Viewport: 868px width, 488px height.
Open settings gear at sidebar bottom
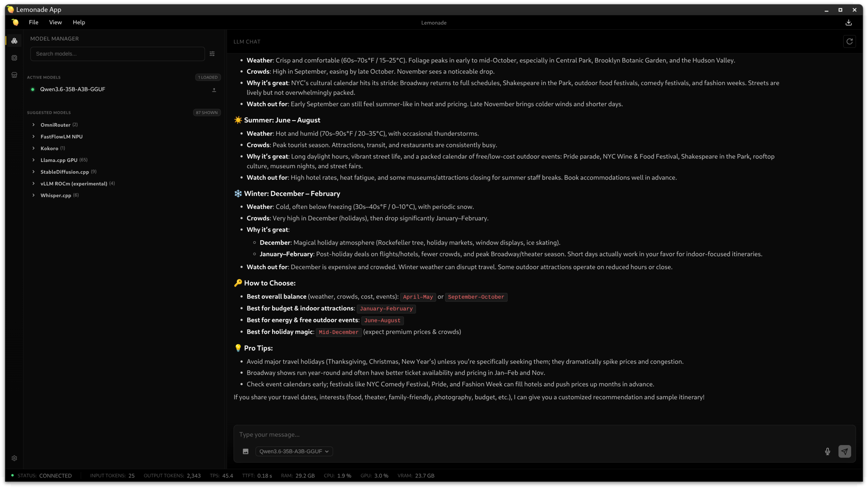point(14,458)
